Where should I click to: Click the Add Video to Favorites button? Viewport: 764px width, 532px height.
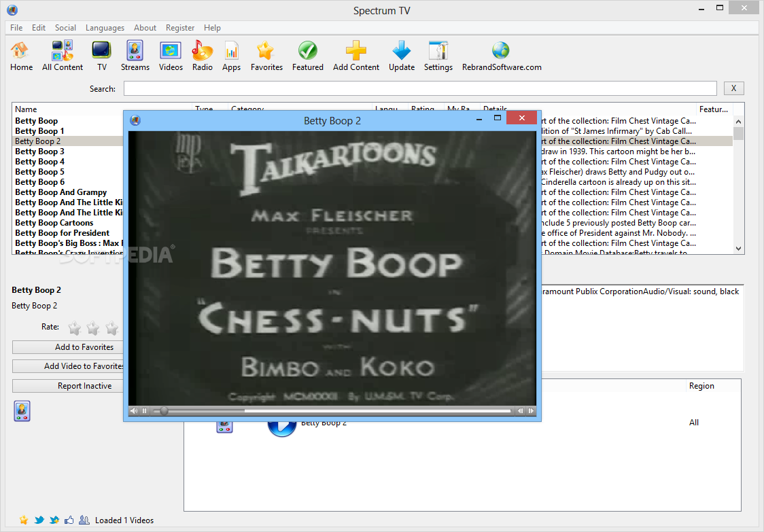[68, 366]
